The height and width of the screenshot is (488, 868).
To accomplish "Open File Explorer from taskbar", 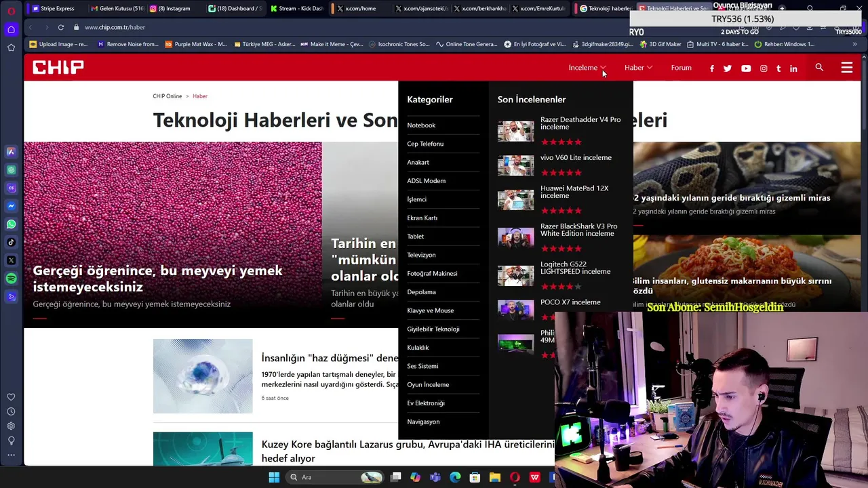I will tap(495, 477).
